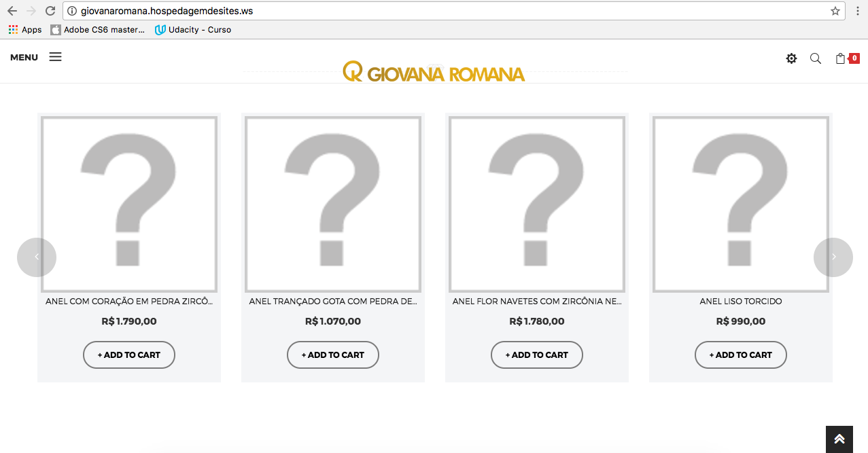Open Anel com Coração product image

(129, 204)
